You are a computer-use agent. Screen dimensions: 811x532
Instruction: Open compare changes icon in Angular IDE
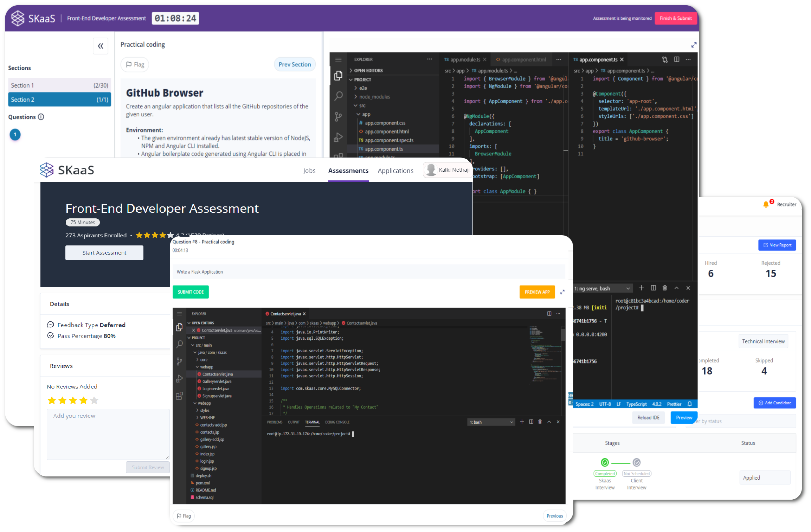[665, 59]
